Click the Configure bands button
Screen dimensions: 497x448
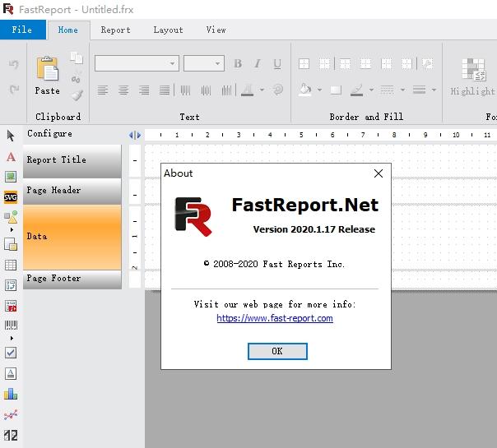pos(49,134)
